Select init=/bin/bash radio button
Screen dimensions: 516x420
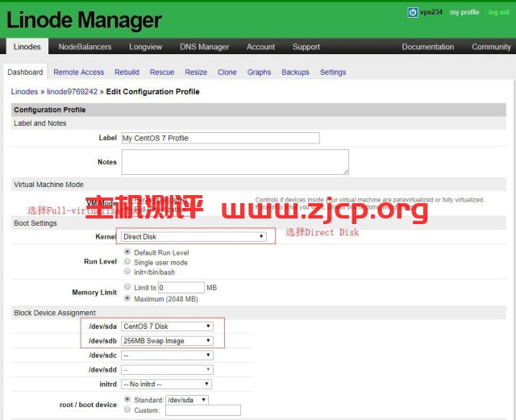point(127,272)
